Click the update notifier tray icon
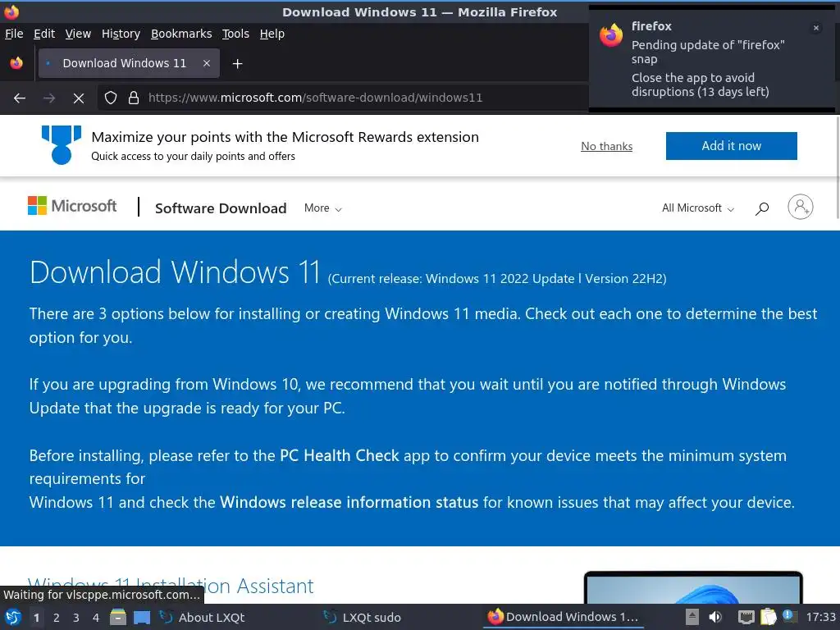840x630 pixels. coord(789,616)
